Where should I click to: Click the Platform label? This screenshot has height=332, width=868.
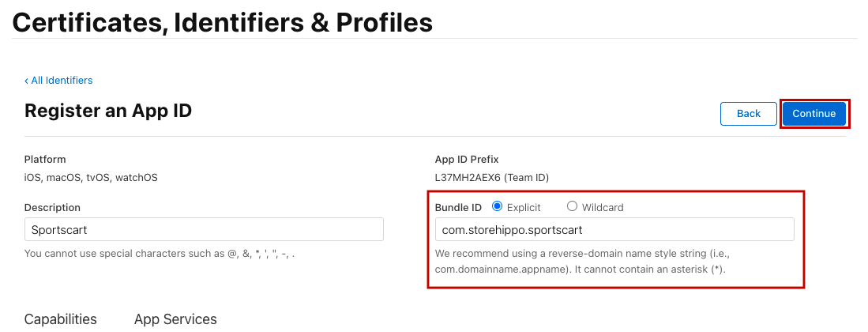pos(45,159)
